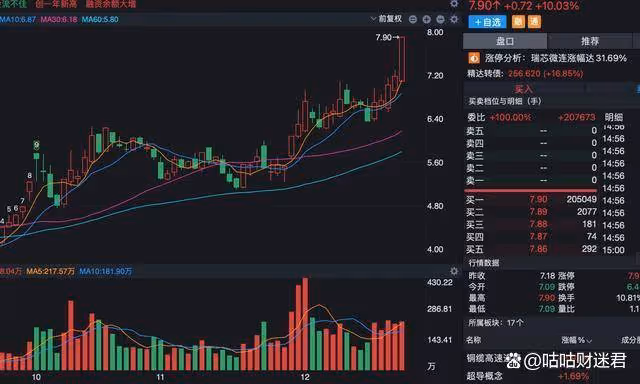
Task: Click the 卖一 ask row
Action: 531,180
